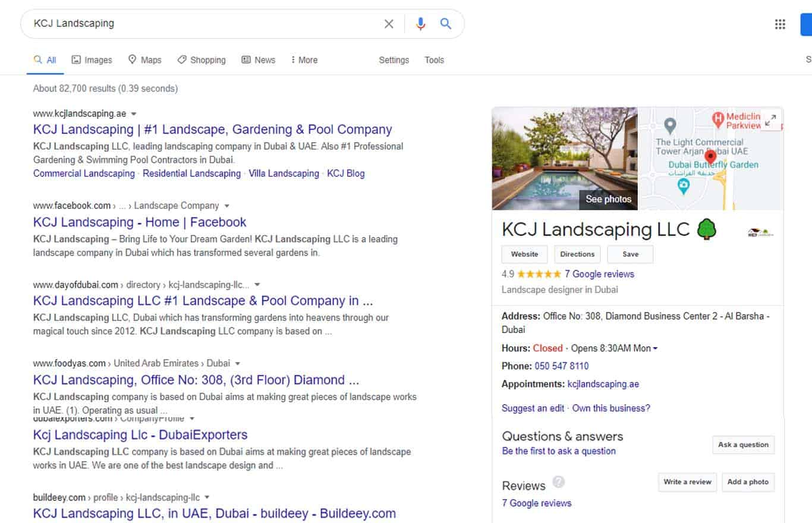Switch to the Images tab
This screenshot has width=812, height=523.
point(92,60)
